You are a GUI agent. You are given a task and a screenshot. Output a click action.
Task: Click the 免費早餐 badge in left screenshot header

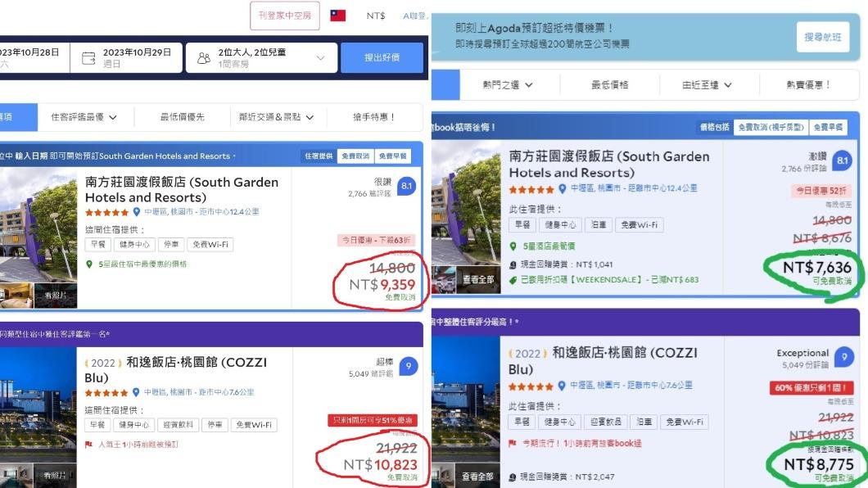(393, 156)
